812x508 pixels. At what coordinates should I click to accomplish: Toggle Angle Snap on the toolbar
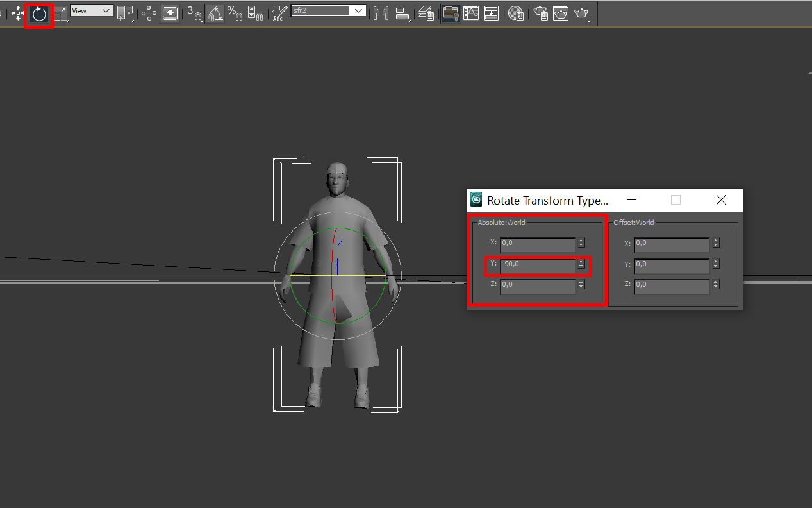point(215,13)
